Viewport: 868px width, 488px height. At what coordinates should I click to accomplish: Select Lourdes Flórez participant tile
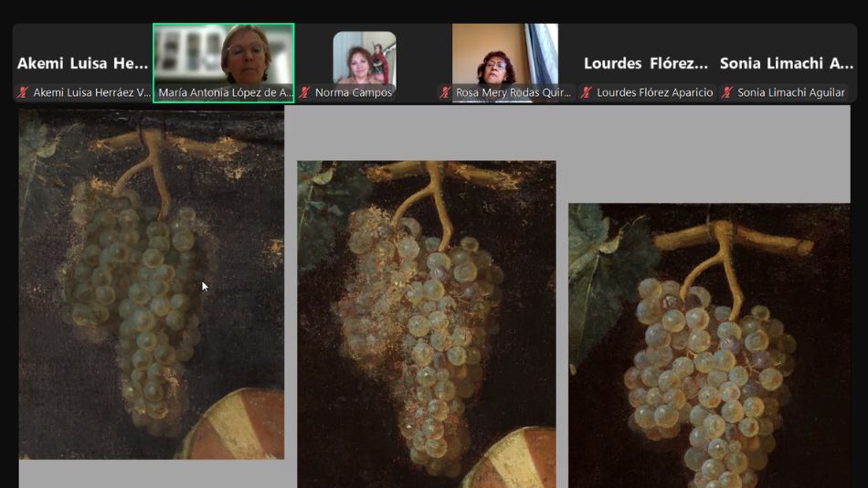coord(646,63)
